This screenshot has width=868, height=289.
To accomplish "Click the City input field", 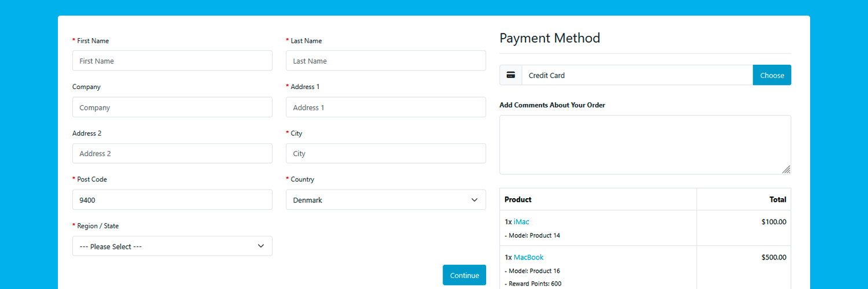I will pyautogui.click(x=385, y=154).
